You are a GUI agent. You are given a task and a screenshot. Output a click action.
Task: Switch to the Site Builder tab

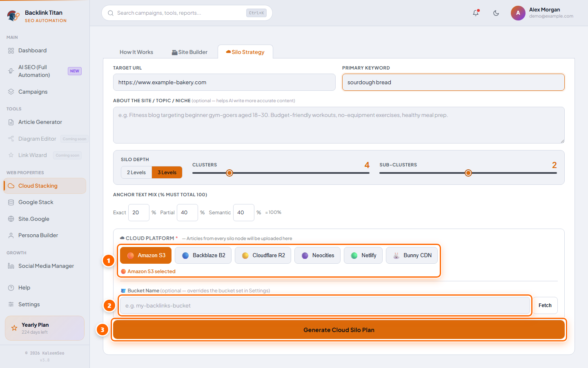[189, 52]
